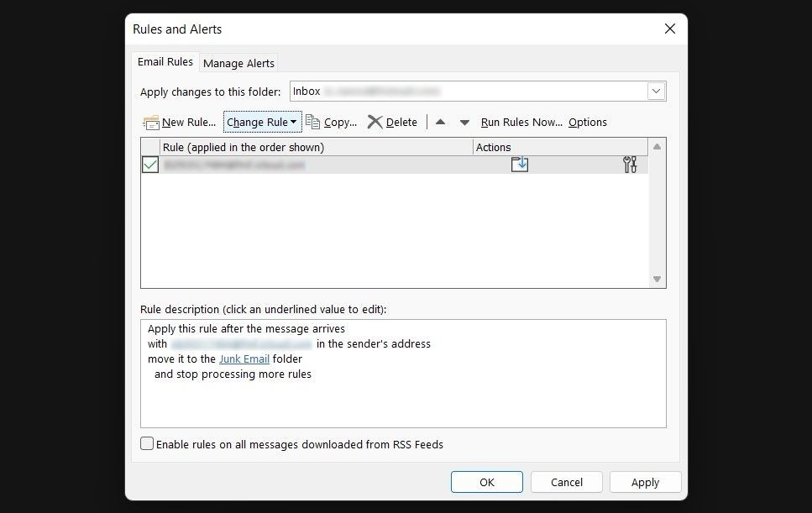The height and width of the screenshot is (513, 812).
Task: Click rule list scrollbar up arrow
Action: (657, 147)
